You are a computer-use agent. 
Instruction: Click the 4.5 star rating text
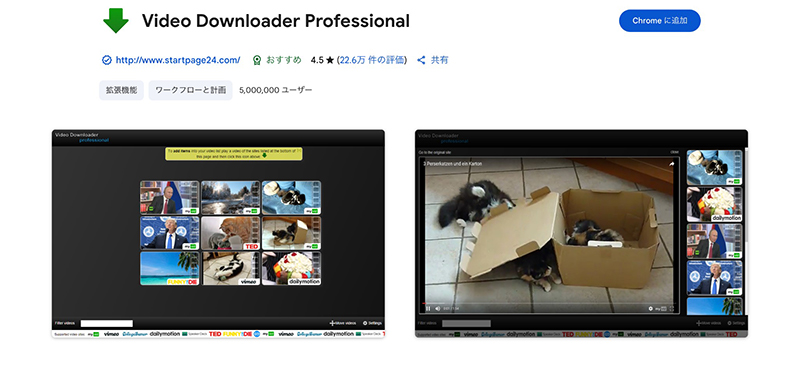(x=322, y=60)
